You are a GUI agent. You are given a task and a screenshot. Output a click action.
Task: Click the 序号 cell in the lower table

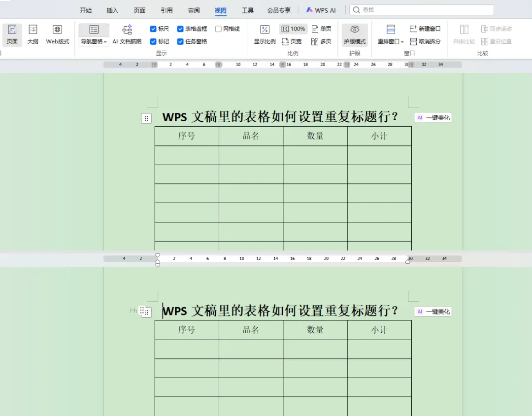pos(187,330)
